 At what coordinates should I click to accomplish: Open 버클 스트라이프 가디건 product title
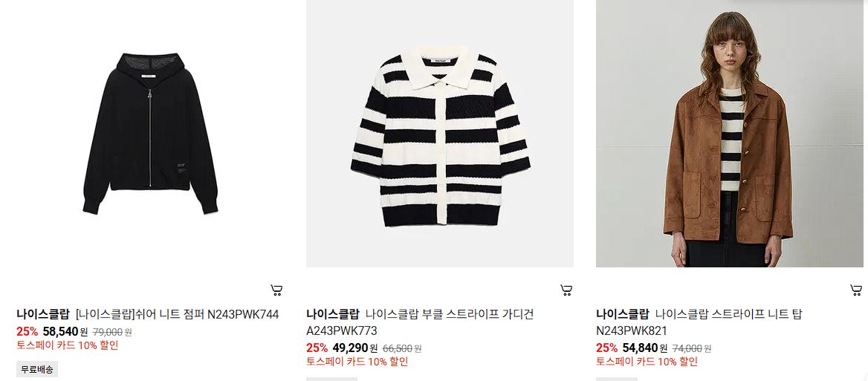420,322
